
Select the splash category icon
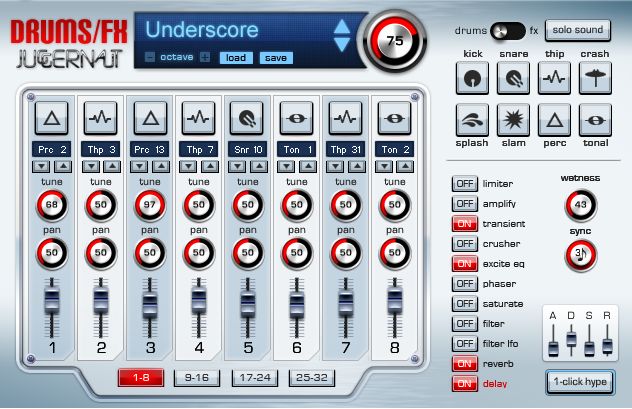tap(472, 120)
